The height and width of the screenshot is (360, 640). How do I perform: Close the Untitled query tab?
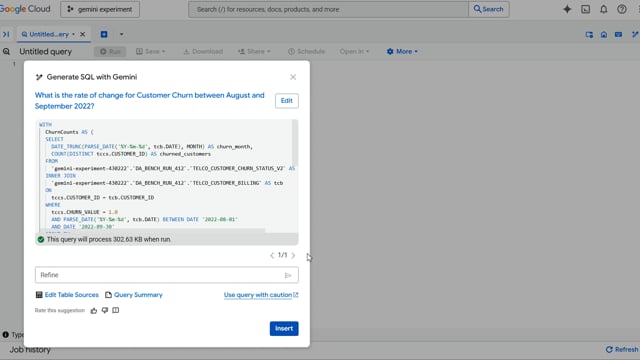[x=82, y=34]
